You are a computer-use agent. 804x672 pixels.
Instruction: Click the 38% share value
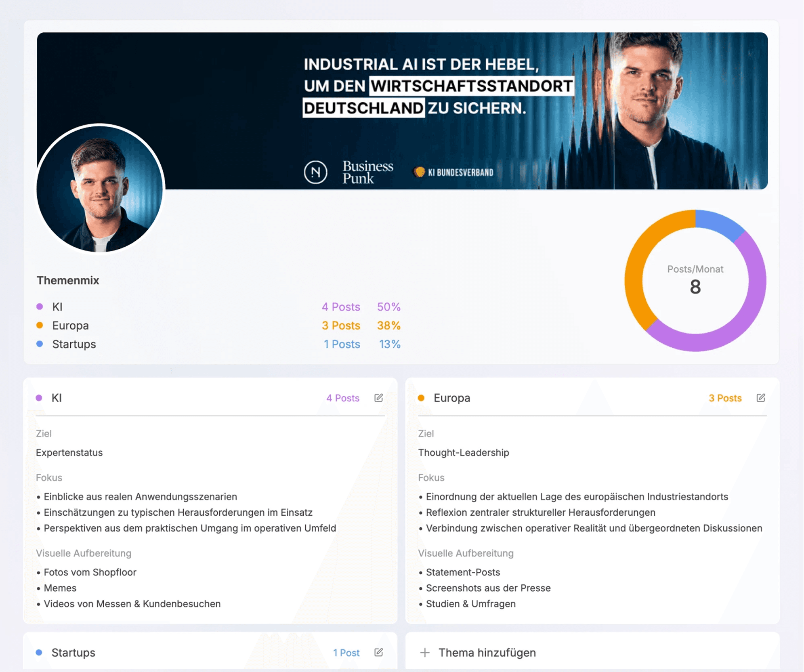tap(388, 325)
